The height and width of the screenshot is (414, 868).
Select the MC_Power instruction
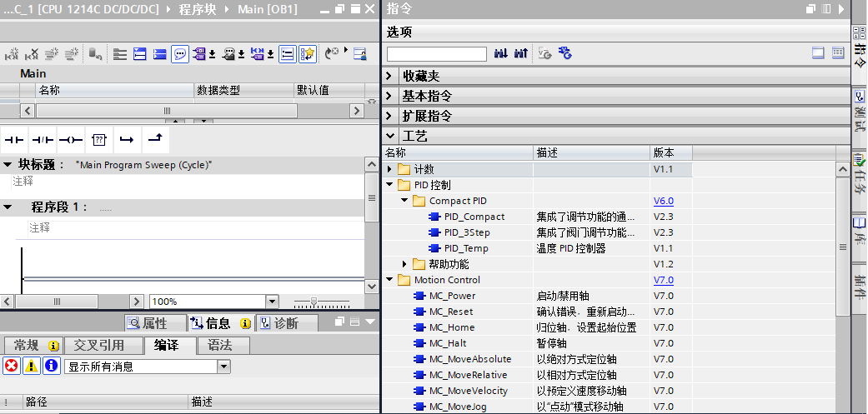coord(452,297)
